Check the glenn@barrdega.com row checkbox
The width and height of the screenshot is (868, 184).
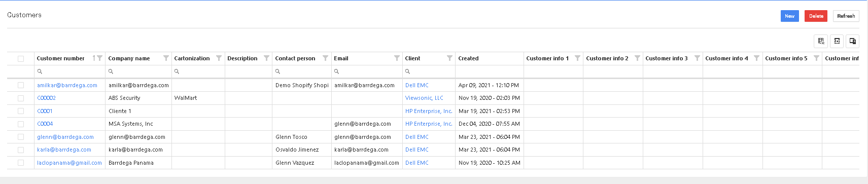point(21,137)
